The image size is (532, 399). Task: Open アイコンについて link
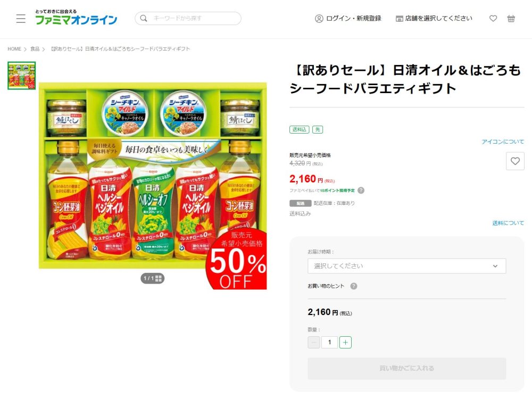pyautogui.click(x=503, y=142)
